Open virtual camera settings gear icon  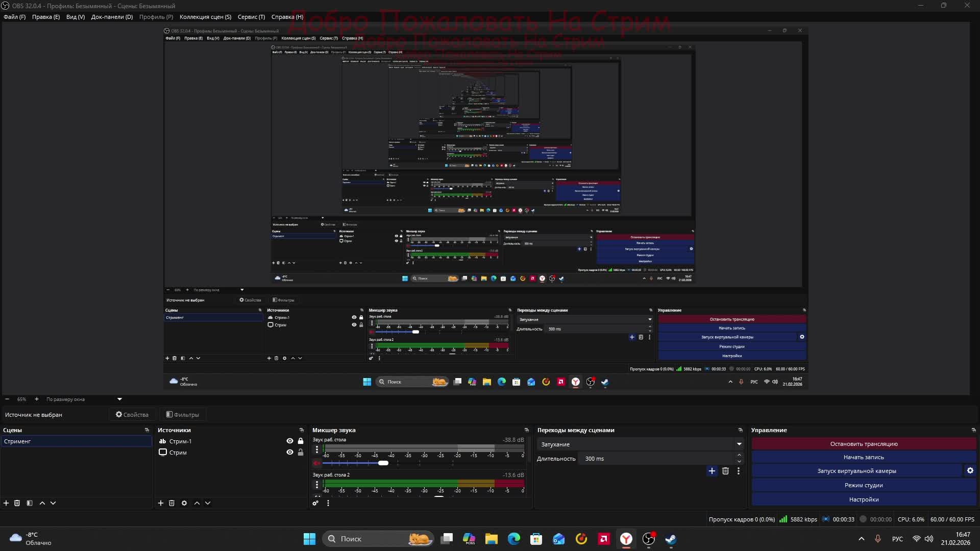pos(970,471)
